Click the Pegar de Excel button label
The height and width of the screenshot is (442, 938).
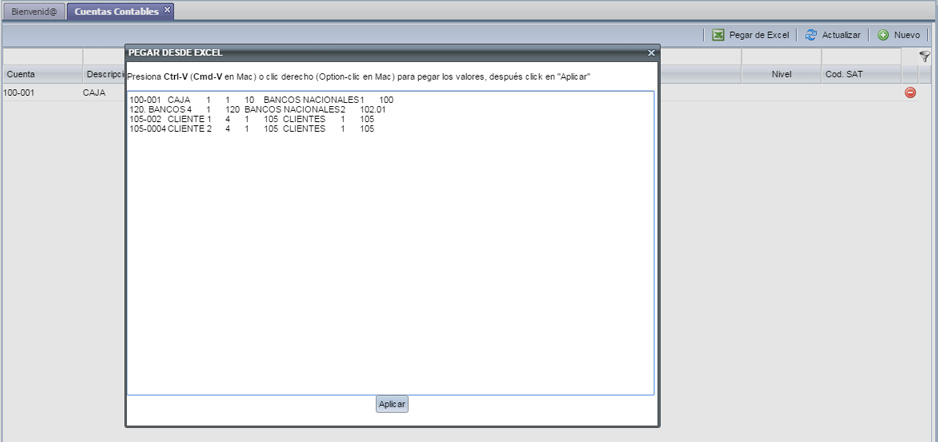tap(758, 35)
